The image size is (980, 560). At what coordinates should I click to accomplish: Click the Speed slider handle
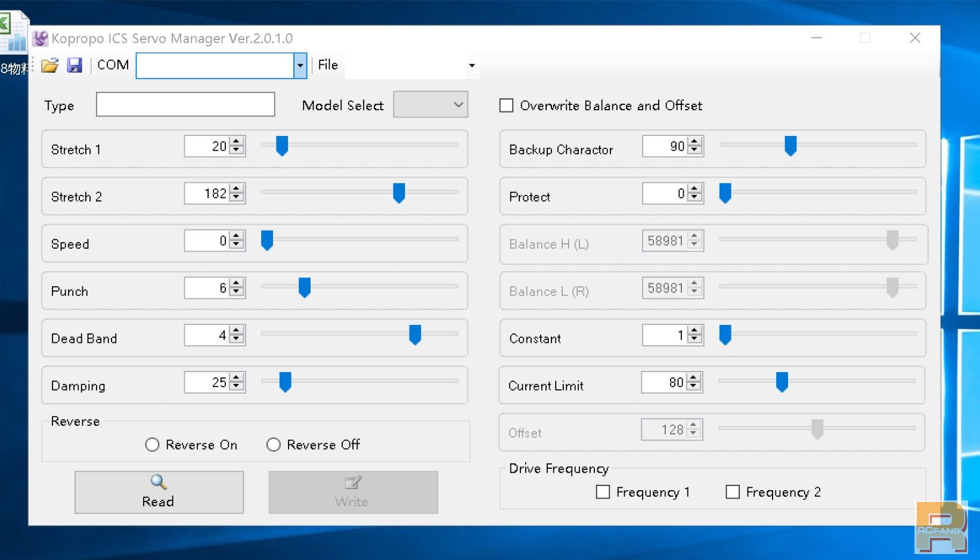click(267, 240)
